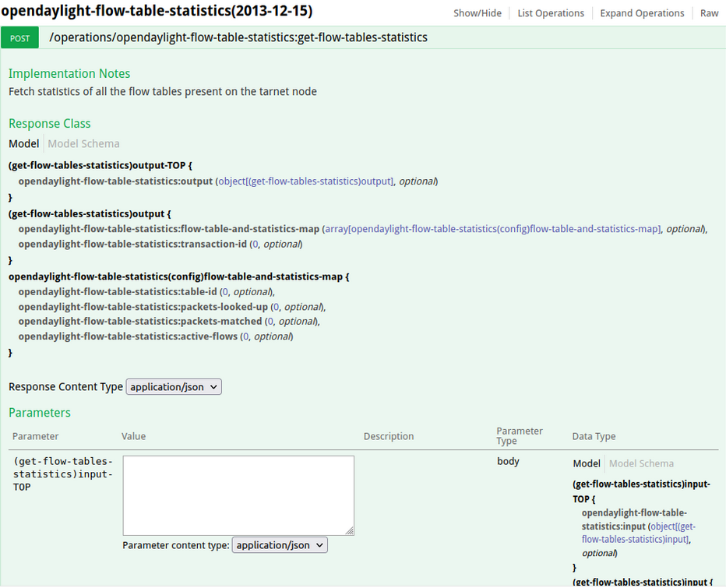This screenshot has width=726, height=588.
Task: Select Expand Operations
Action: point(642,13)
